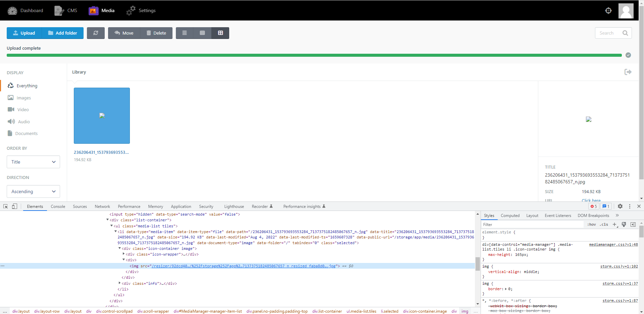Activate the inspect element picker in DevTools

[x=5, y=206]
